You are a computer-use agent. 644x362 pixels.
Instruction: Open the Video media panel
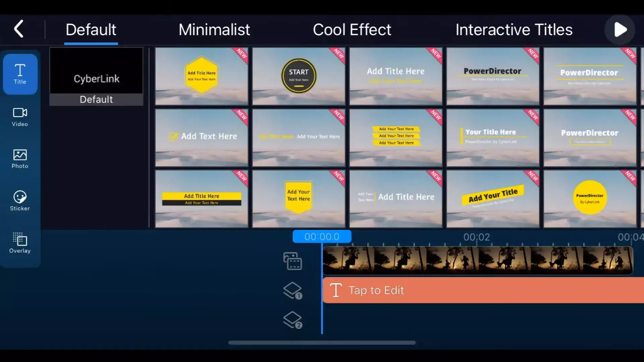tap(20, 117)
